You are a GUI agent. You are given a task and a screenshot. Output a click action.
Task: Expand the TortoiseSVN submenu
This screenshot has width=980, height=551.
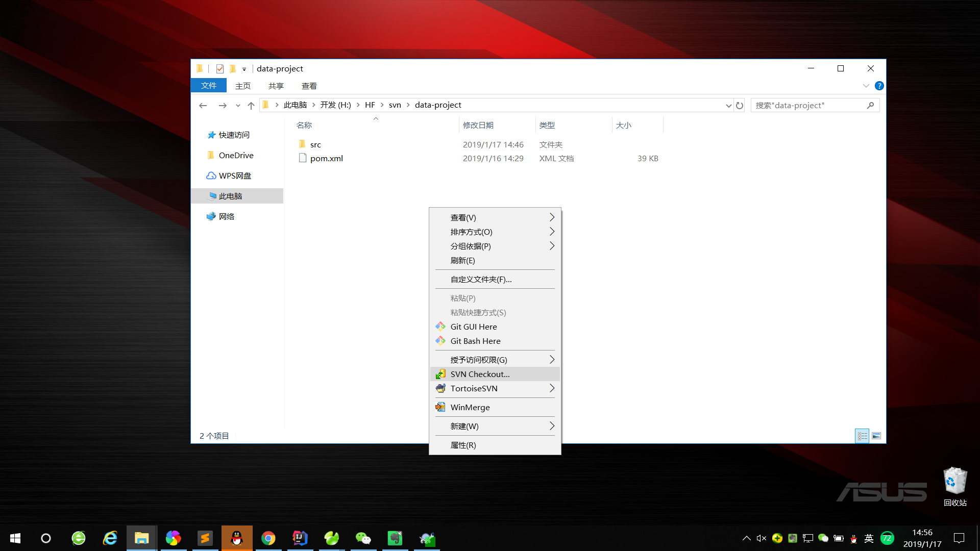click(495, 388)
